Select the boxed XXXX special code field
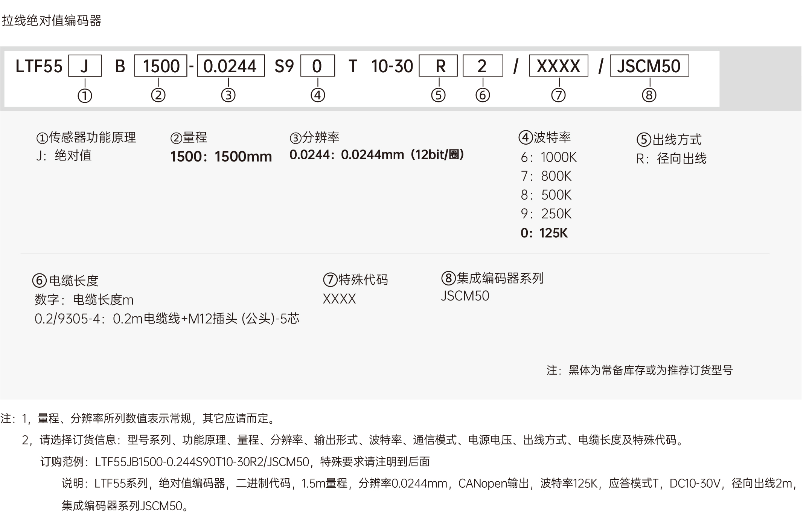Viewport: 812px width, 525px height. 558,66
